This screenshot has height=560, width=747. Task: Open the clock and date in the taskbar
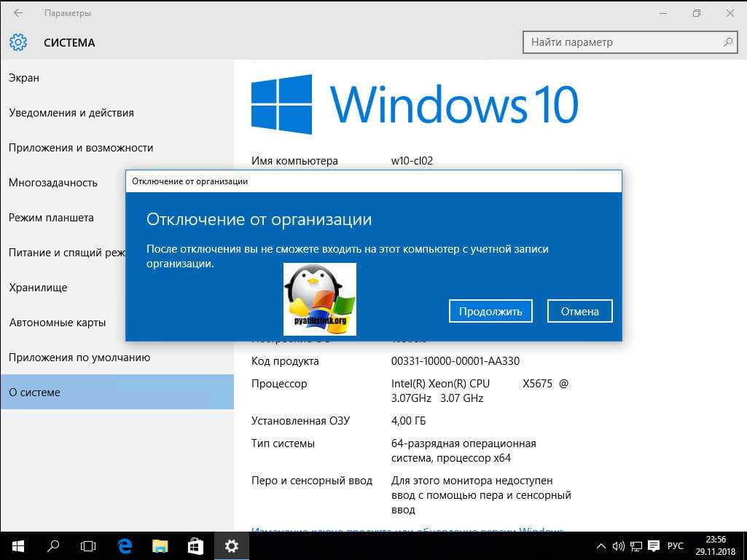[x=716, y=545]
